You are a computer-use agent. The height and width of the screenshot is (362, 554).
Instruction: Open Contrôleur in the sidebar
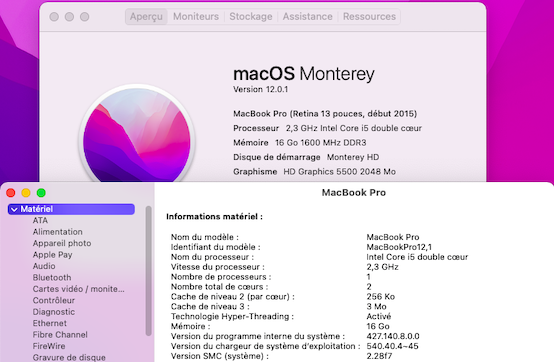(x=54, y=300)
